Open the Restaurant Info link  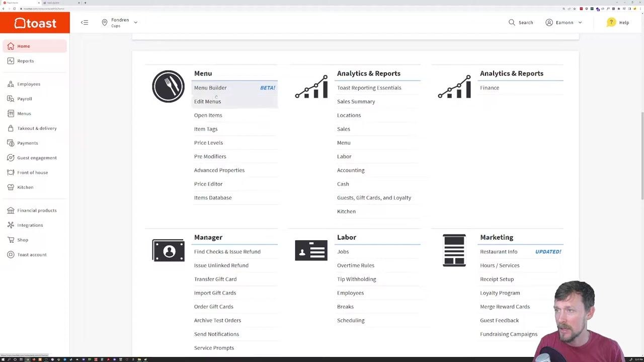click(499, 251)
